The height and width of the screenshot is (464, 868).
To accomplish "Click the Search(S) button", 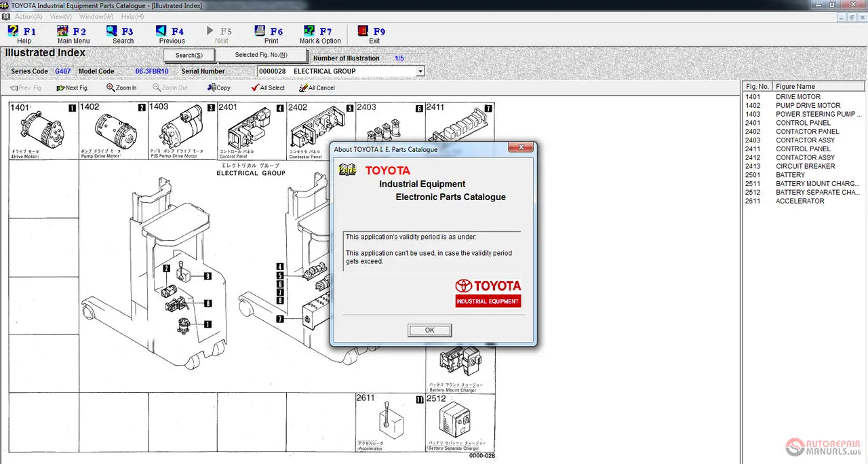I will point(189,55).
